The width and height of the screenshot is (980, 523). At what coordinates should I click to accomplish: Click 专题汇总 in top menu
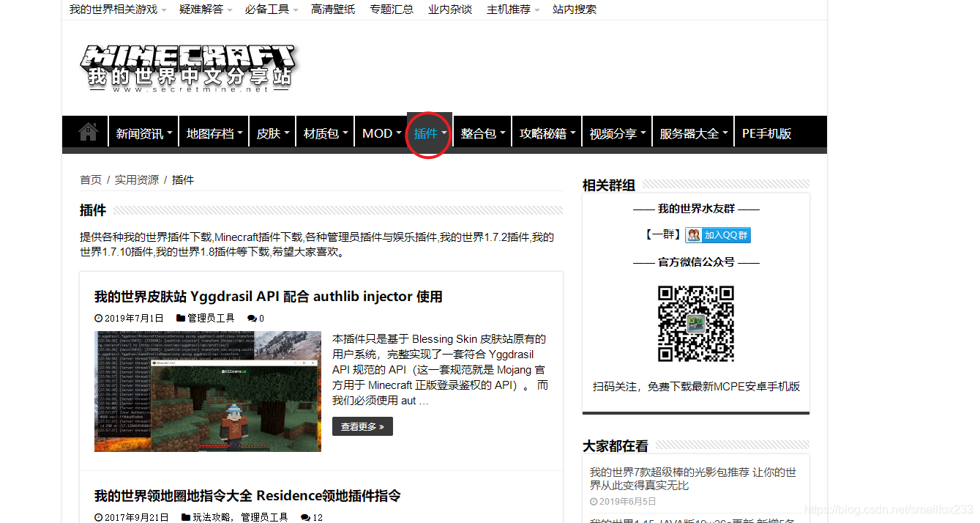click(x=392, y=10)
